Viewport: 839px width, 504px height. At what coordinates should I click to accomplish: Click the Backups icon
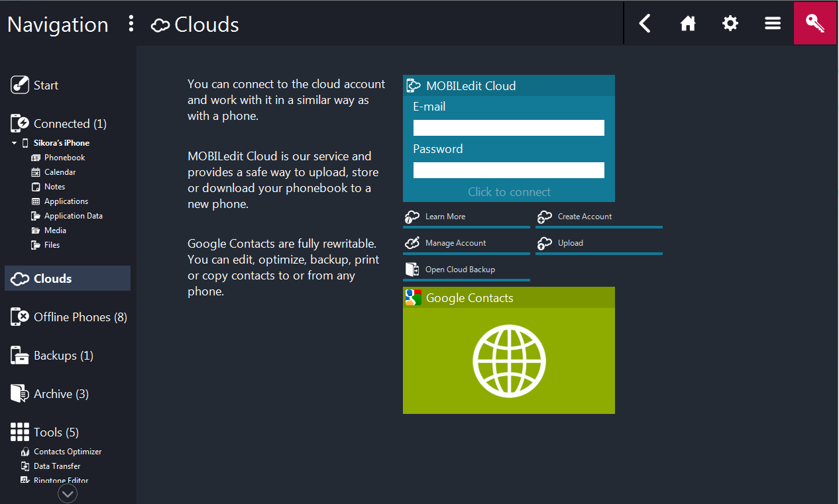coord(20,355)
